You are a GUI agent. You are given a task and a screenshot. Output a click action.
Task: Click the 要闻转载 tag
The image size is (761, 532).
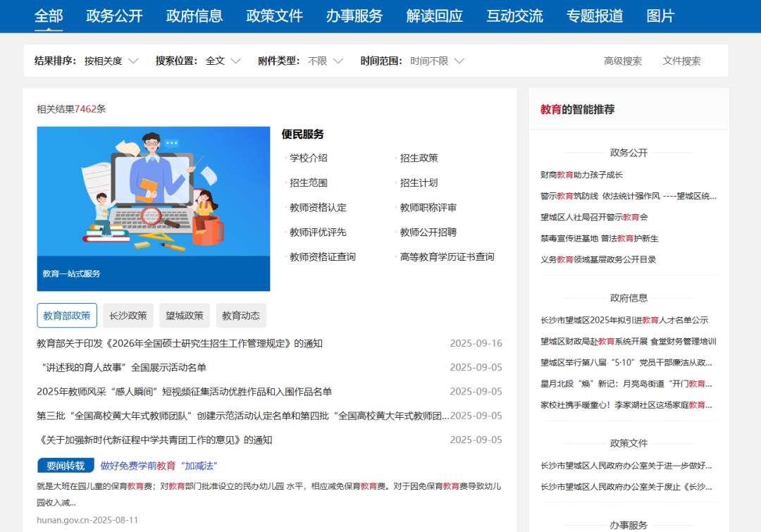pyautogui.click(x=66, y=466)
